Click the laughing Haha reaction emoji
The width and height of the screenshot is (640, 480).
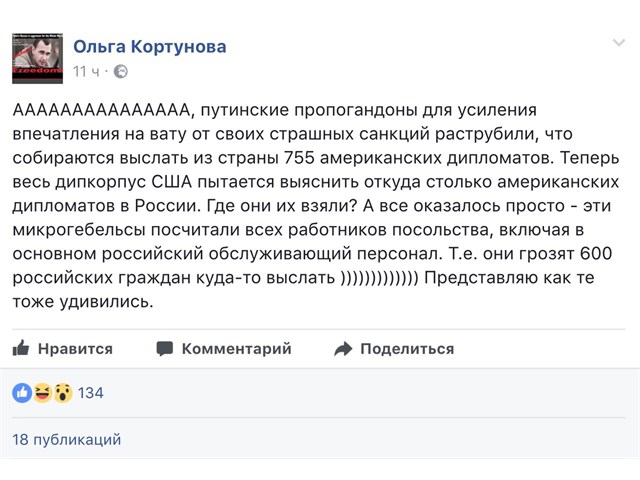(42, 393)
